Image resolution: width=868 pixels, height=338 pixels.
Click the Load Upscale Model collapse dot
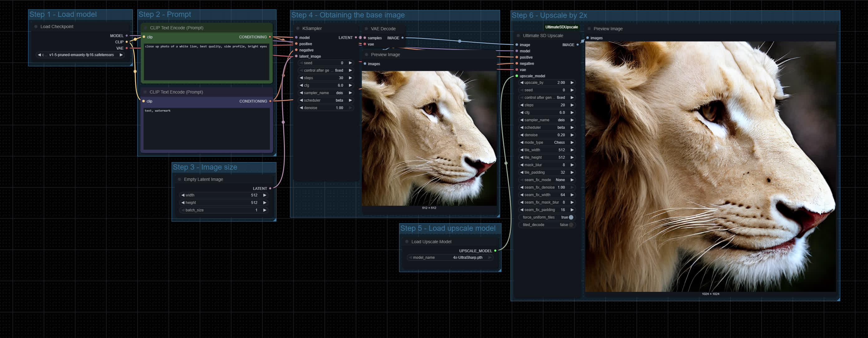[x=407, y=242]
